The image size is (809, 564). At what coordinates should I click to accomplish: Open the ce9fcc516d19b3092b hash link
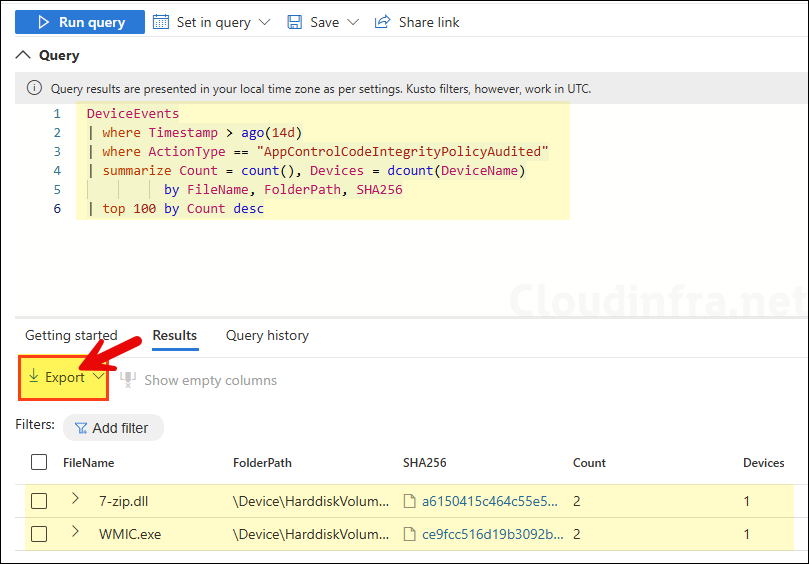coord(490,534)
